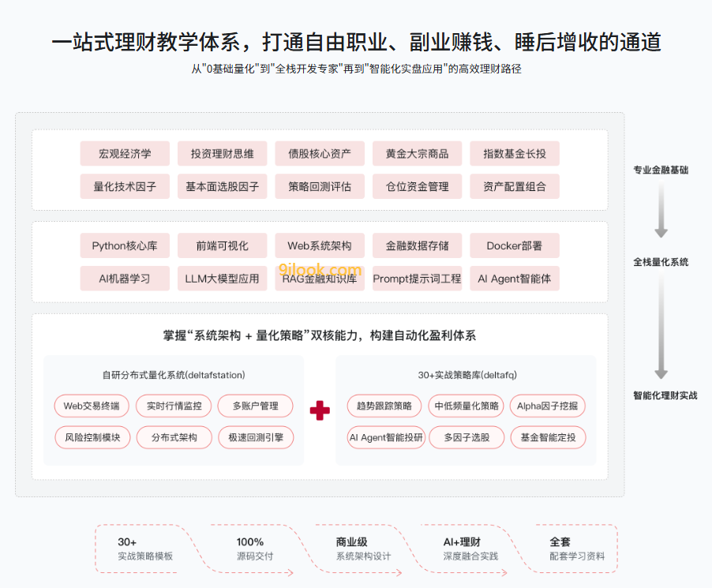Click the Alpha因子挖掘 pill
Viewport: 712px width, 588px height.
548,406
